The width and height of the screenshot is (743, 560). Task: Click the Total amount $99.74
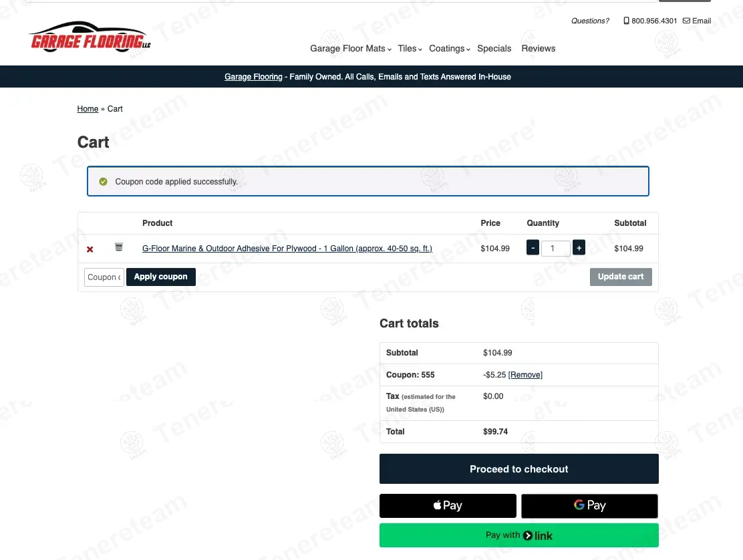tap(496, 432)
